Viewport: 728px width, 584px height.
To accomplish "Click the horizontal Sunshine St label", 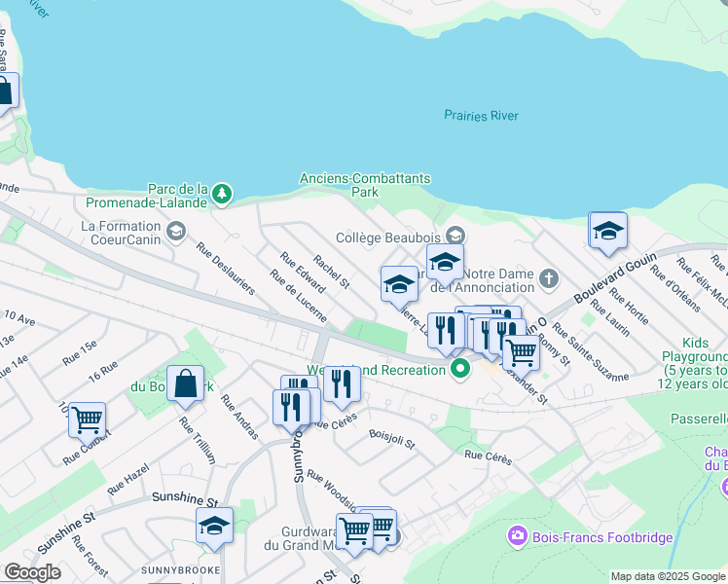I will pyautogui.click(x=185, y=499).
